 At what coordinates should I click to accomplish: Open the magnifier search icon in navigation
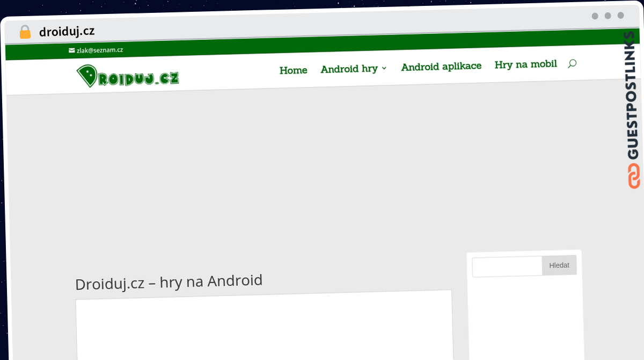pos(572,63)
